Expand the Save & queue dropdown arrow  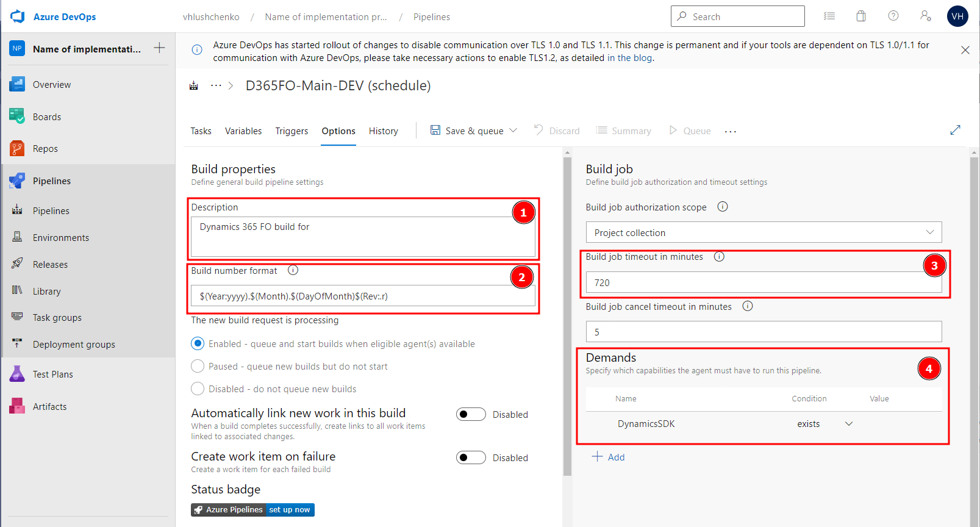pyautogui.click(x=513, y=131)
